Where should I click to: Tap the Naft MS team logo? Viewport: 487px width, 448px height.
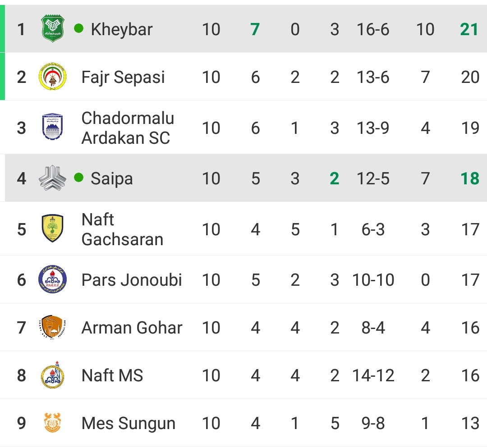tap(52, 375)
